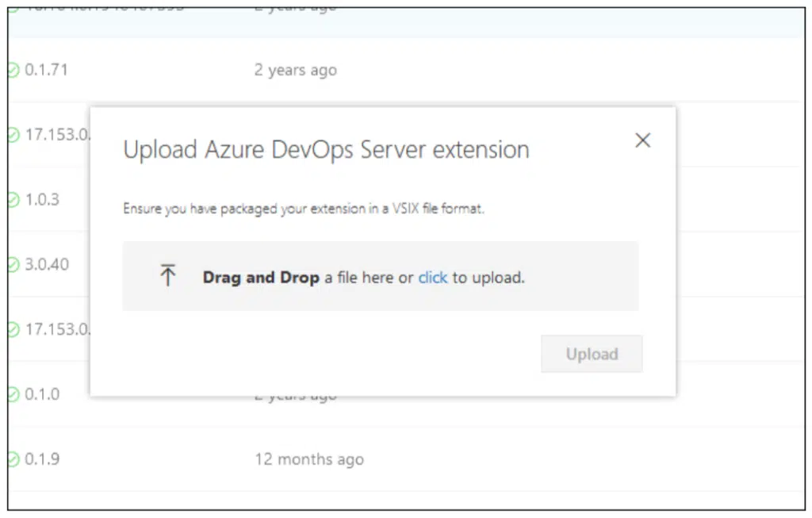This screenshot has width=812, height=518.
Task: Select the version 0.1.9 entry
Action: tap(42, 459)
